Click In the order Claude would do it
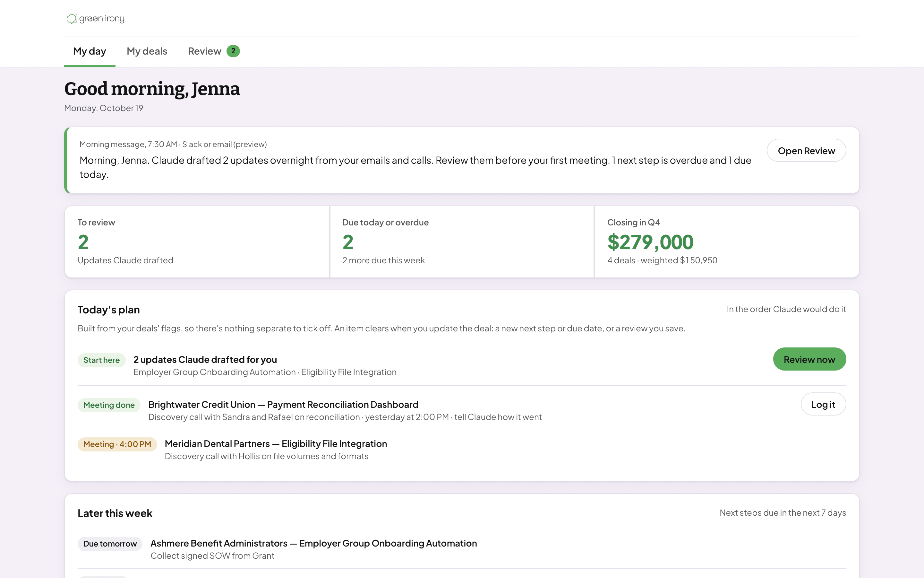Screen dimensions: 924x578 pyautogui.click(x=786, y=309)
